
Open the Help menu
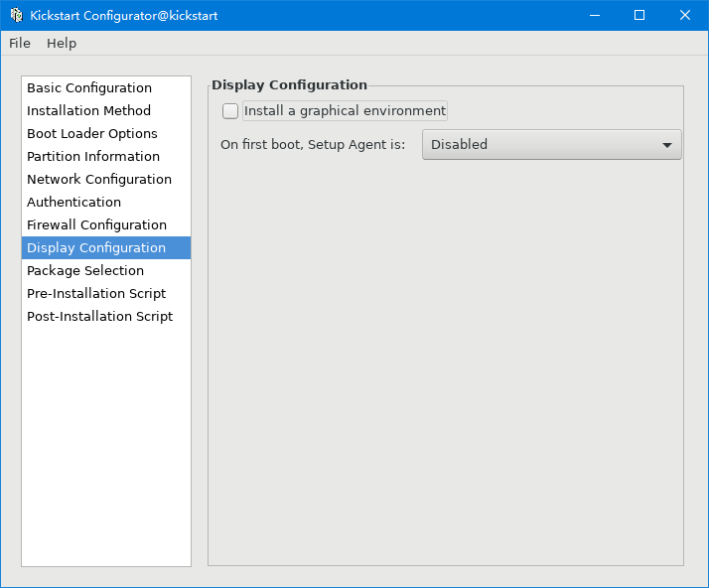coord(62,44)
